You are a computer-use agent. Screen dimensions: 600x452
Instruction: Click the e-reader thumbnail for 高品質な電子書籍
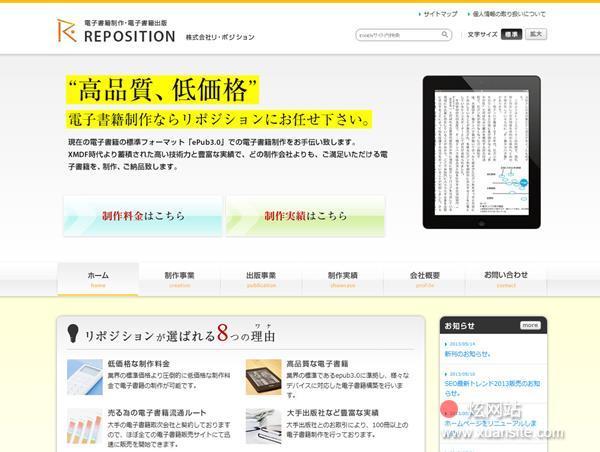[264, 375]
